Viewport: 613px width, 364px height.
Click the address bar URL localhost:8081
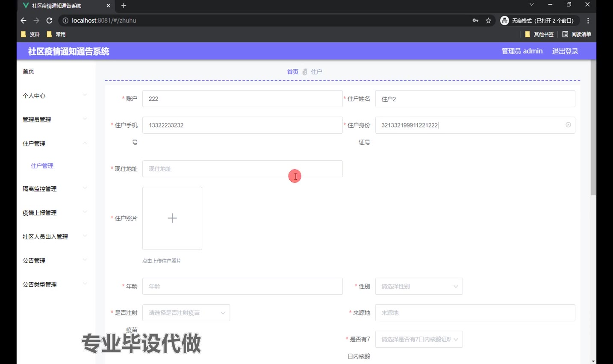coord(104,21)
